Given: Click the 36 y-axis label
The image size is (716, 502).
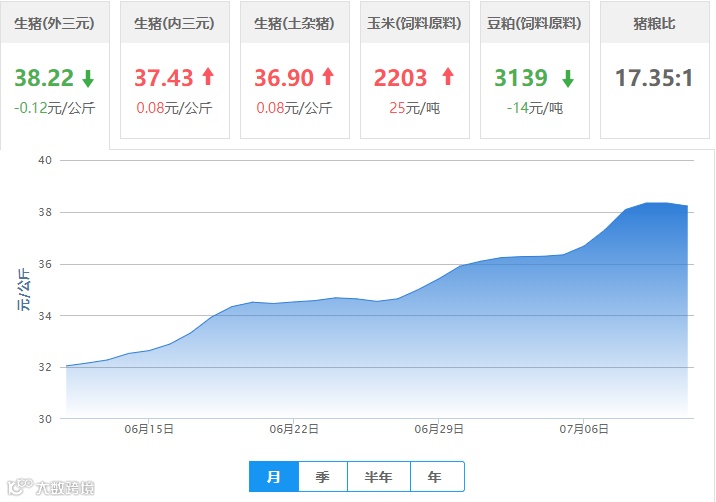Looking at the screenshot, I should tap(45, 264).
